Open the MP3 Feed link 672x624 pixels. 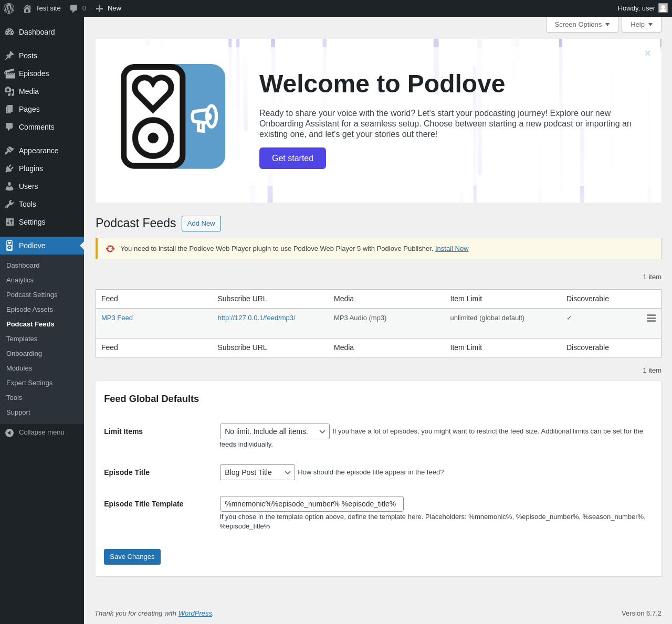point(117,318)
